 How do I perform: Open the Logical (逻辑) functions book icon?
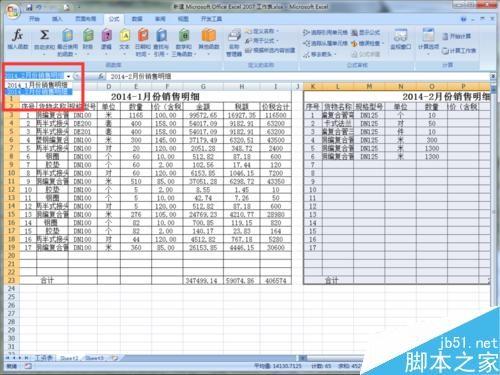coord(107,35)
